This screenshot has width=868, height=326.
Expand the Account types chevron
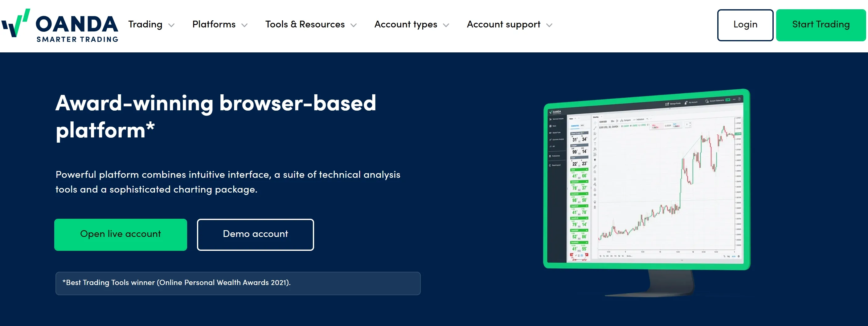click(446, 25)
